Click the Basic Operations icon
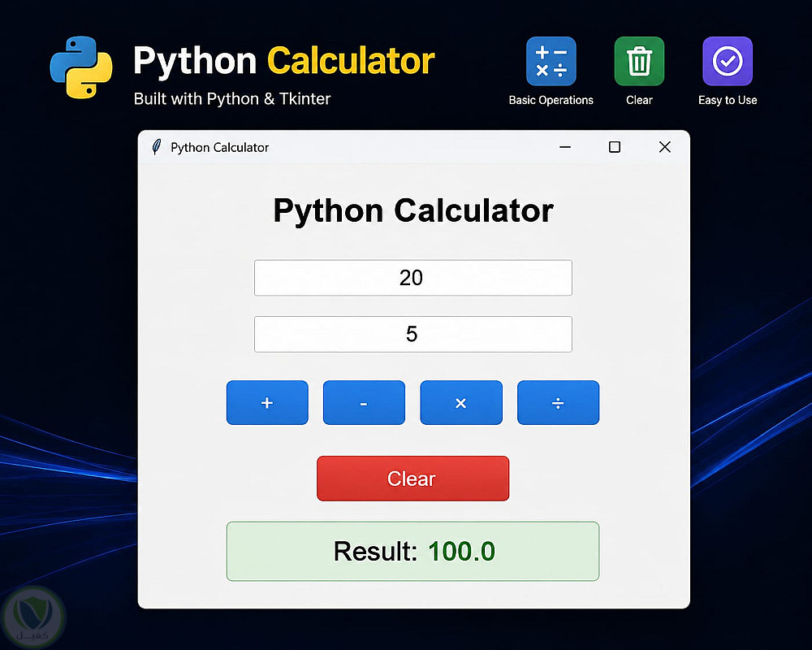812x650 pixels. [x=551, y=61]
